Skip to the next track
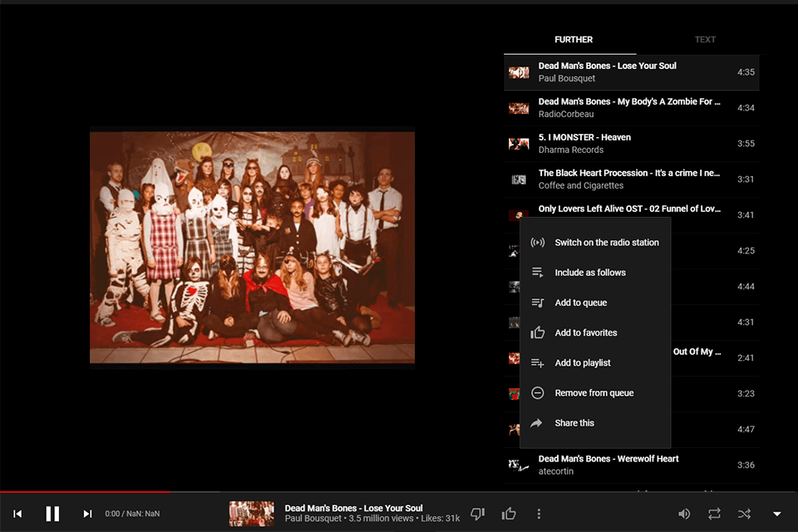 click(87, 513)
